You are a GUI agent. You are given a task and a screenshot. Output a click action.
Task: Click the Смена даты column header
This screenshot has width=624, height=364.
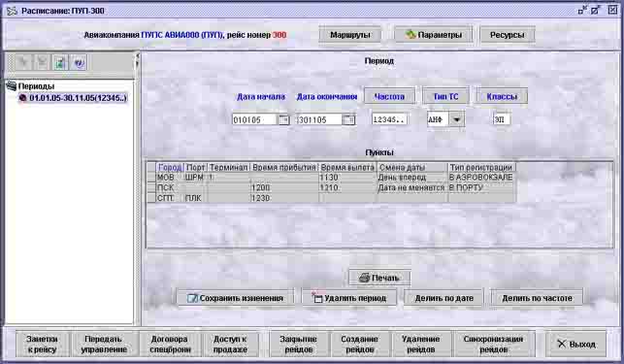click(412, 167)
